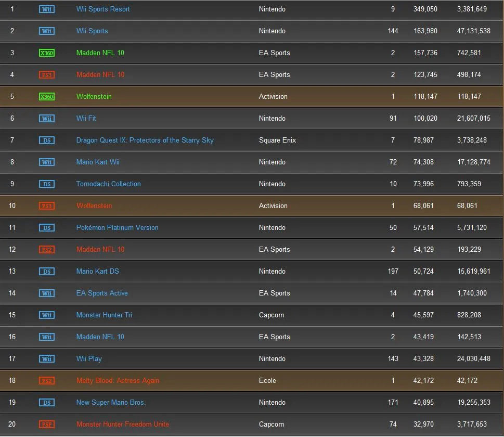This screenshot has height=437, width=504.
Task: Click the Wii platform icon beside Wii Sports Resort
Action: pyautogui.click(x=47, y=9)
